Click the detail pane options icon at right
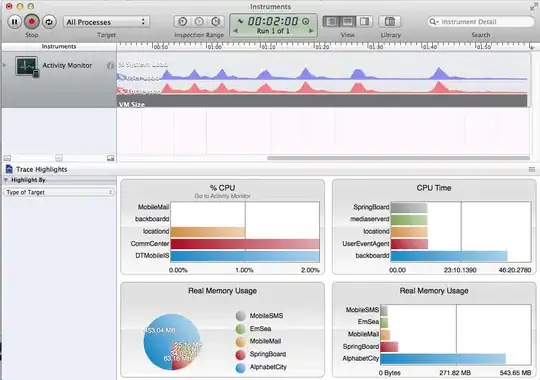The height and width of the screenshot is (380, 540). coord(532,169)
